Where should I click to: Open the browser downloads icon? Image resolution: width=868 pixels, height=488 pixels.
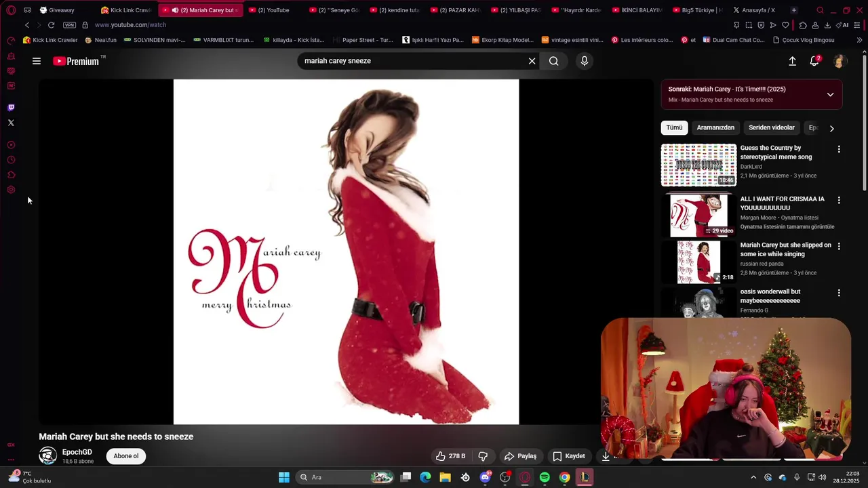click(827, 25)
